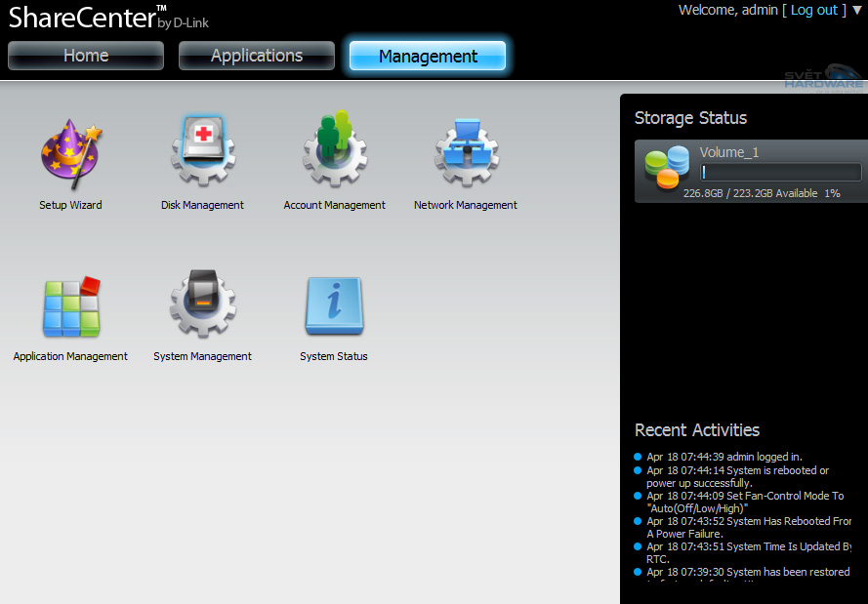
Task: Click the Volume_1 storage disks icon
Action: (667, 167)
